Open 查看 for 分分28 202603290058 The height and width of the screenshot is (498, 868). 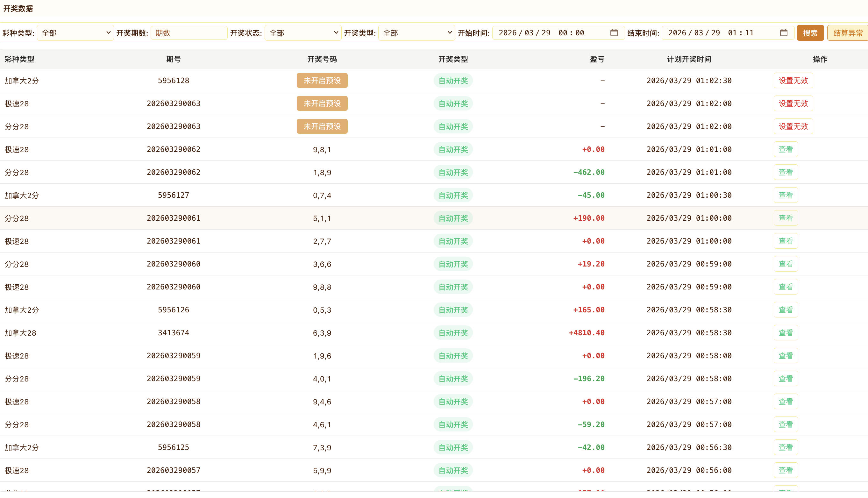(x=786, y=424)
